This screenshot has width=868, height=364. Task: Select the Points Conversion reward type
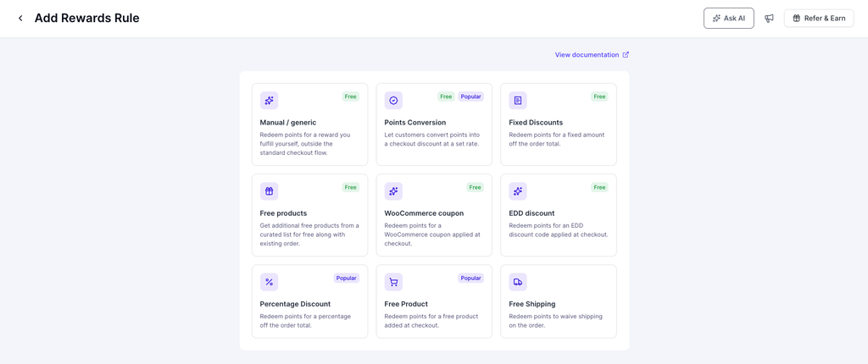pos(434,124)
